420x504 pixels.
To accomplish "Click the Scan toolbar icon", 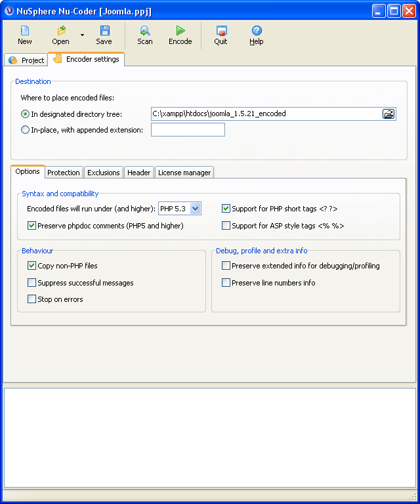I will pyautogui.click(x=145, y=31).
